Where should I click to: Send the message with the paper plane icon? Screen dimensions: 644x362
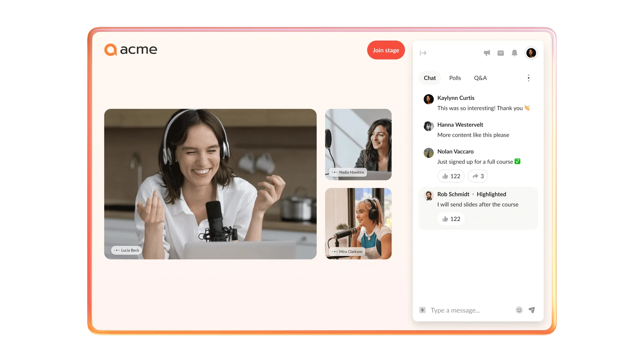[x=532, y=310]
